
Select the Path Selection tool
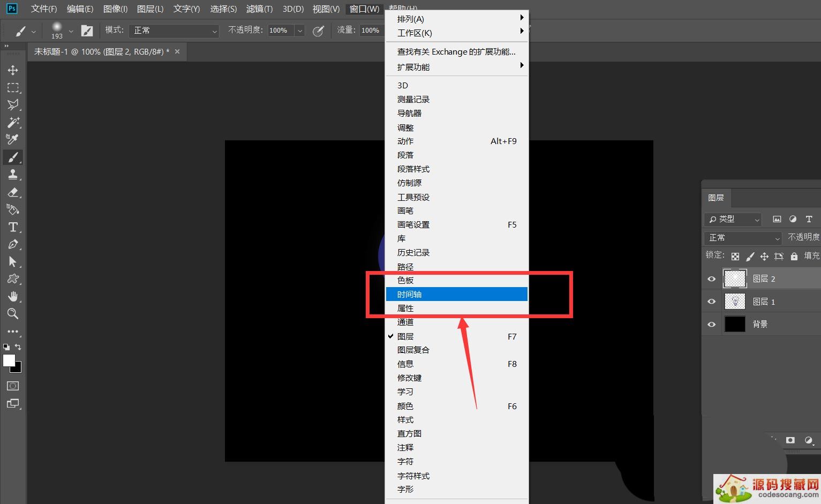[x=13, y=261]
